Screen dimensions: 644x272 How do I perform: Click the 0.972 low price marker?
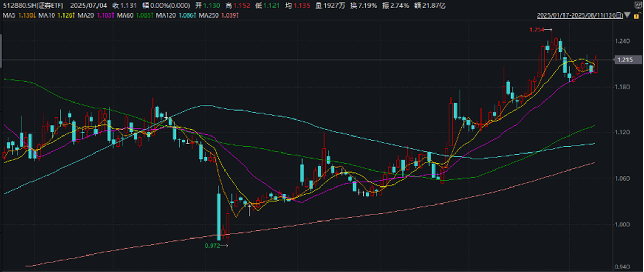click(x=212, y=246)
